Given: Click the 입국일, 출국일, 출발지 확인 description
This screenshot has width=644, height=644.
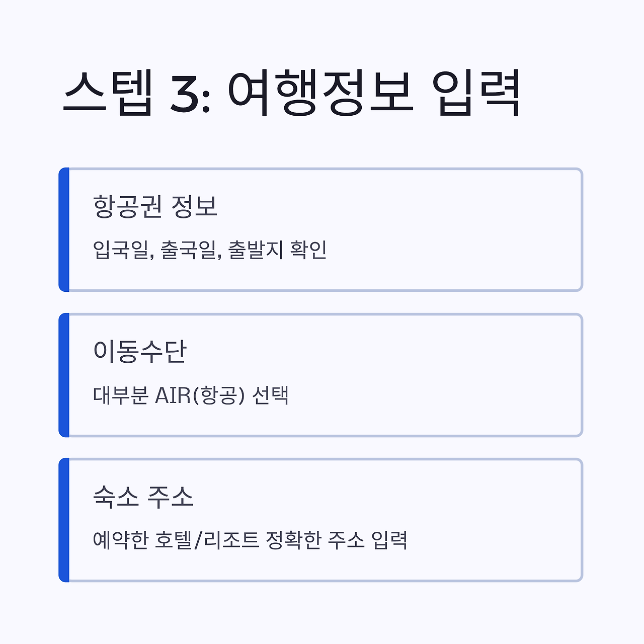Looking at the screenshot, I should coord(210,250).
